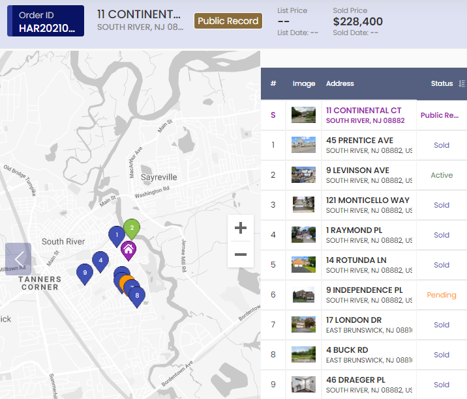Image resolution: width=467 pixels, height=399 pixels.
Task: Select blue map pin number 8
Action: click(137, 297)
